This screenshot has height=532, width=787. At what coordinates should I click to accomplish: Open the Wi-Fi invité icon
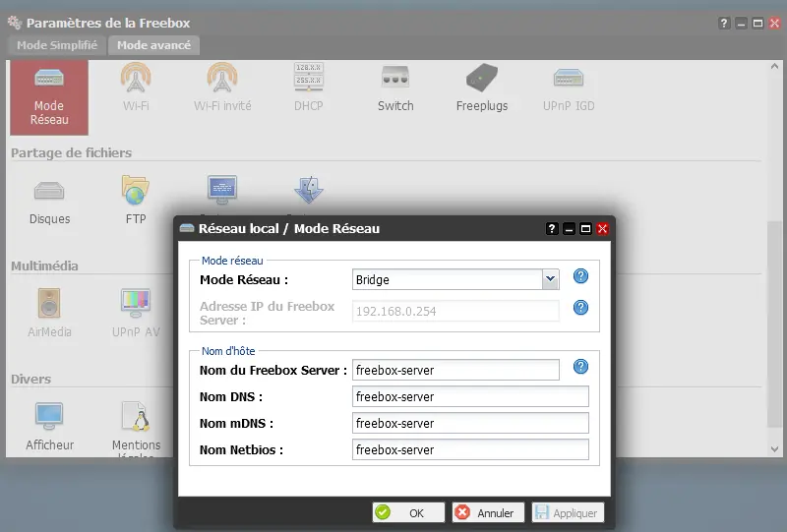tap(222, 87)
